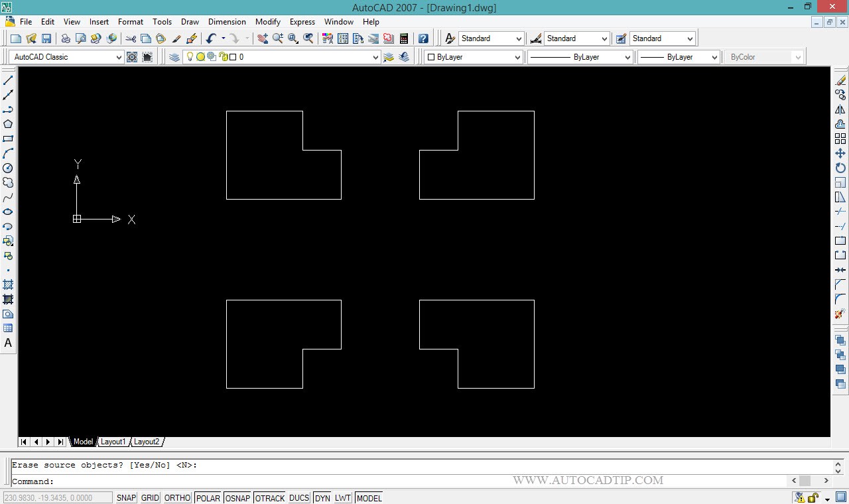The height and width of the screenshot is (504, 849).
Task: Select the Mirror modify tool
Action: [x=840, y=109]
